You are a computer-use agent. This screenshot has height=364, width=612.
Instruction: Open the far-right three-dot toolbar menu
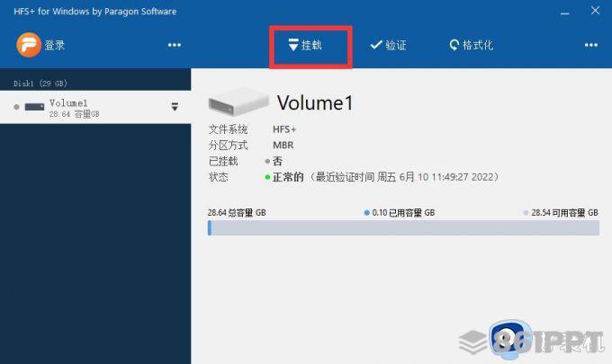[x=591, y=45]
